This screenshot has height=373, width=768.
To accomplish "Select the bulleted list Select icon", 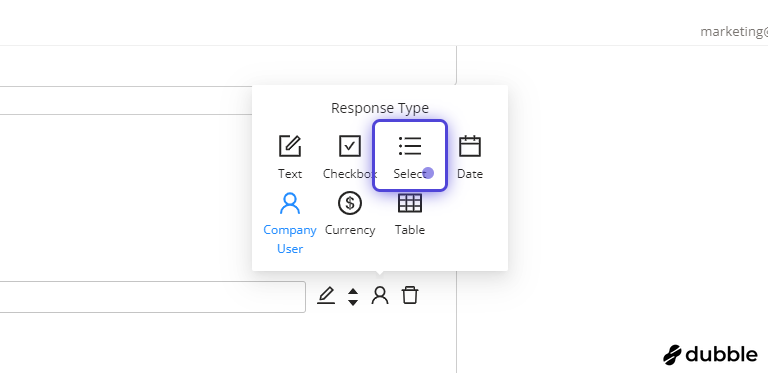I will 410,146.
